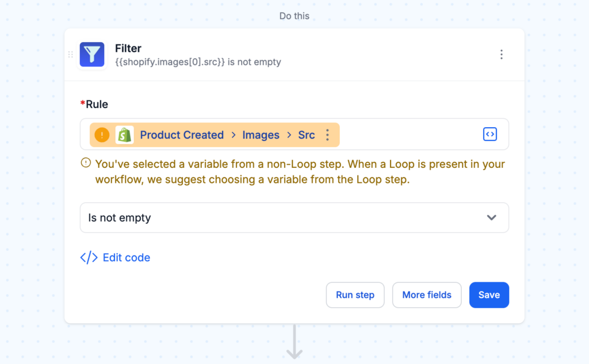Click the </> icon next to Edit code
The image size is (589, 364).
coord(88,258)
